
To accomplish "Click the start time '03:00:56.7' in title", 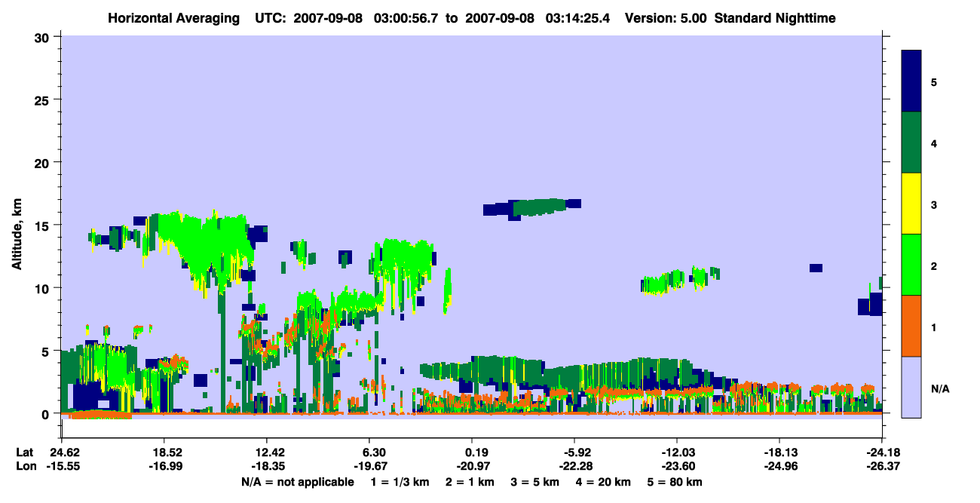I will pyautogui.click(x=409, y=17).
